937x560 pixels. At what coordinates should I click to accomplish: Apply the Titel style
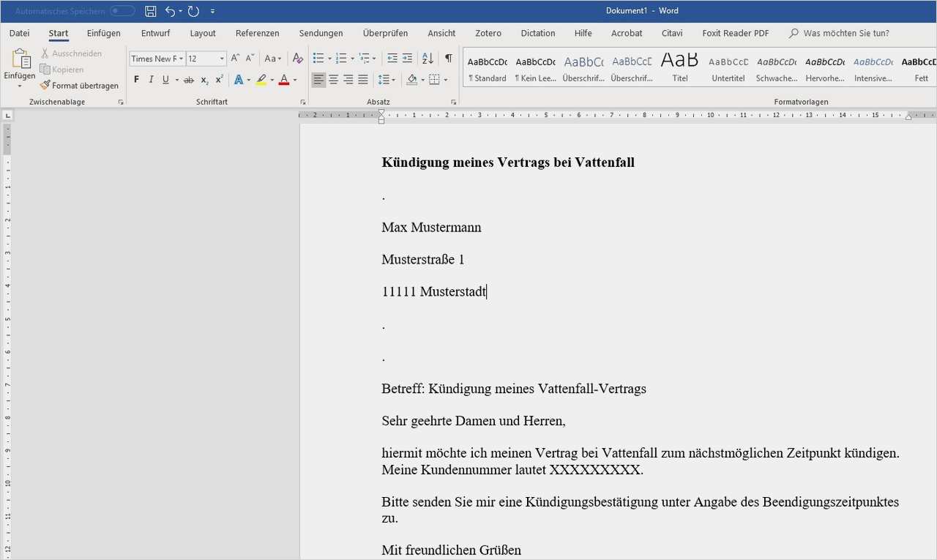point(680,68)
